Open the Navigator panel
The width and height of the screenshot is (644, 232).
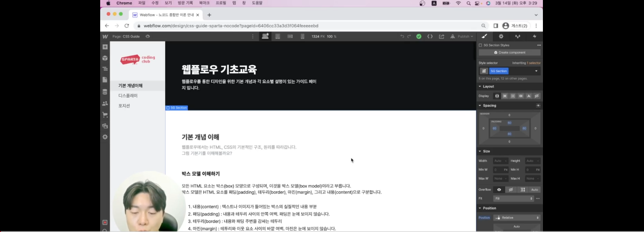(105, 69)
